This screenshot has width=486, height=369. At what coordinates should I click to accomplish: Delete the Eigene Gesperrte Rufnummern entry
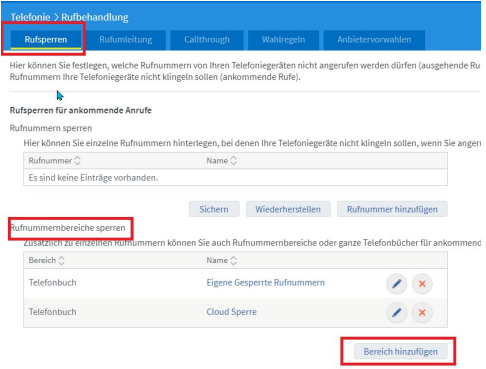click(422, 284)
